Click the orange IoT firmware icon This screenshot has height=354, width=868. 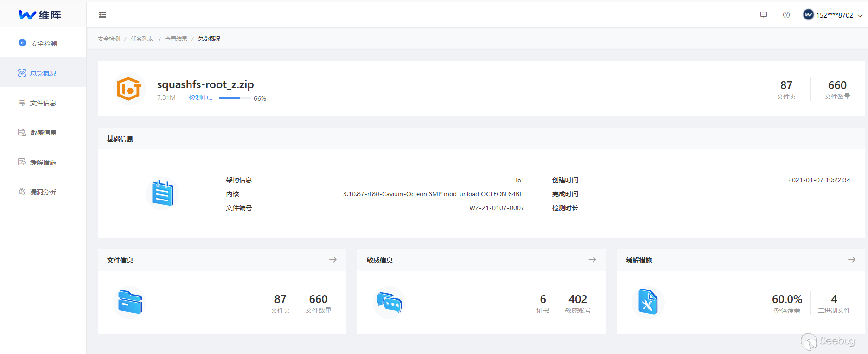129,89
